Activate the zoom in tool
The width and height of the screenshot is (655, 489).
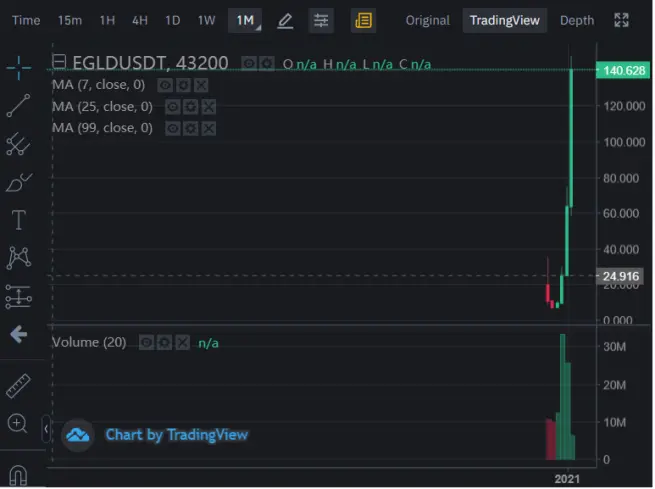18,424
